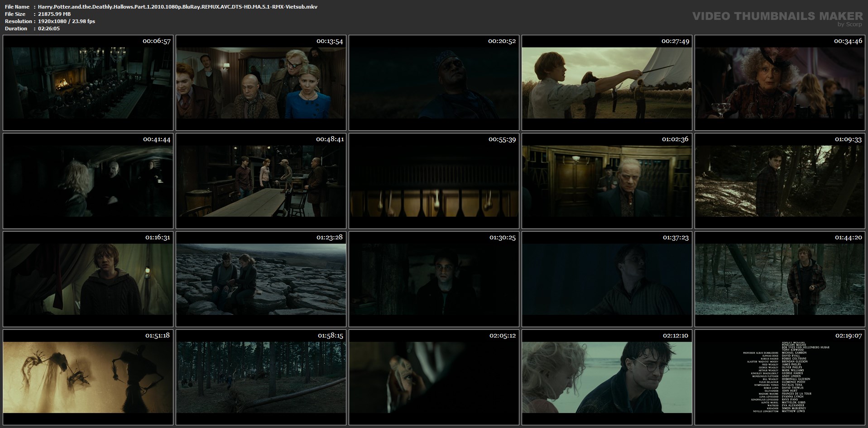
Task: Open the thumbnail timestamped 00:13:54
Action: [261, 83]
